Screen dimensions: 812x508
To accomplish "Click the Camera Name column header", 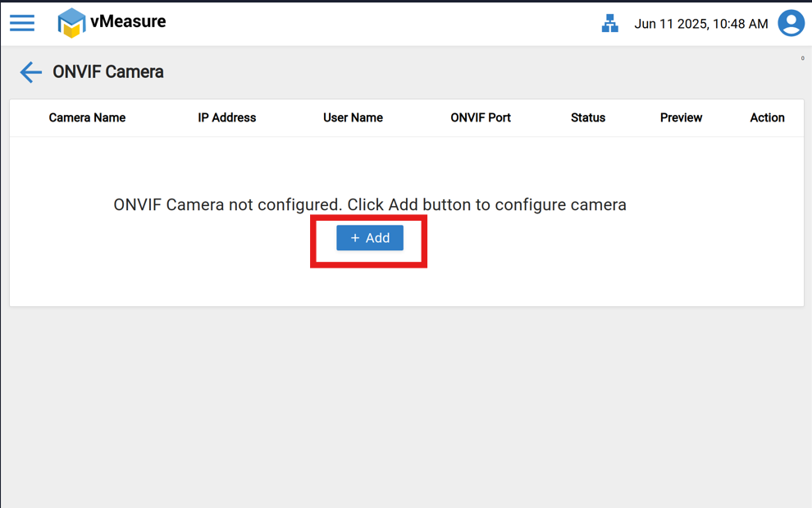I will [x=87, y=118].
